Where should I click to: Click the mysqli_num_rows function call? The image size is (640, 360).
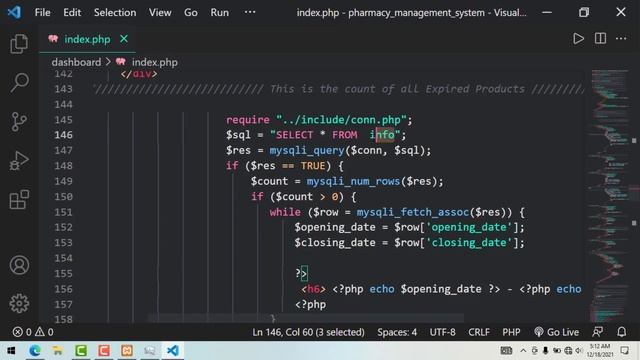pyautogui.click(x=353, y=181)
